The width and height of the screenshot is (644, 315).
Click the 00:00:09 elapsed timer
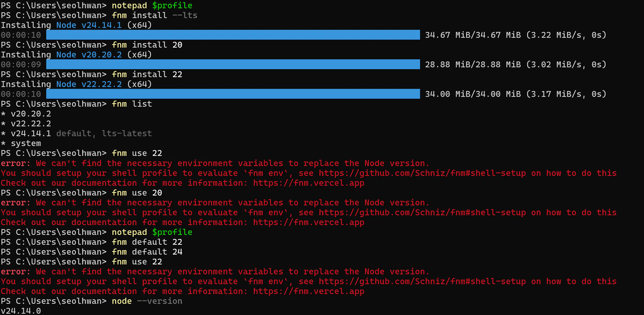tap(21, 64)
